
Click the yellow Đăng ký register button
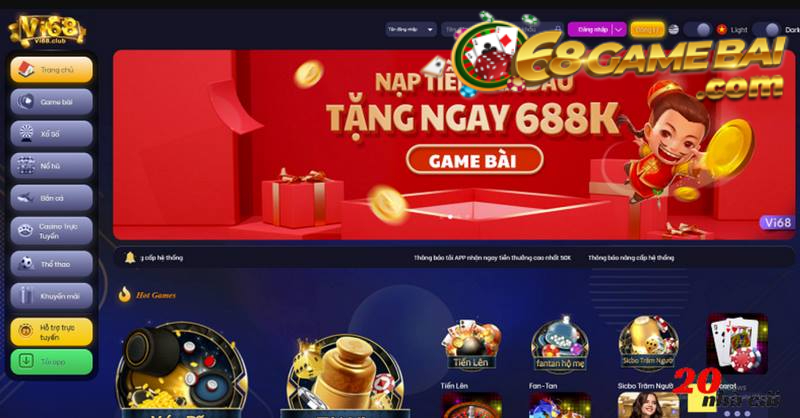pyautogui.click(x=647, y=30)
